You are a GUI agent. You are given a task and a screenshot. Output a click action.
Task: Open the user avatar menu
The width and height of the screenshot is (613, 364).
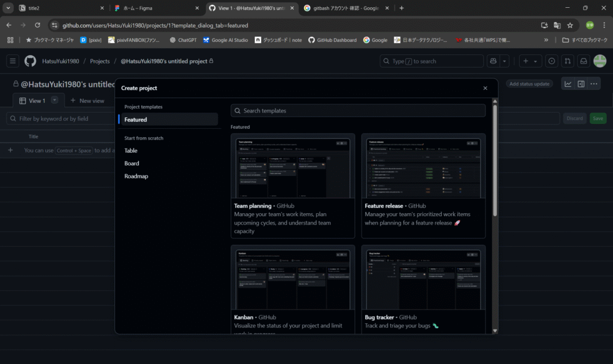pyautogui.click(x=600, y=62)
